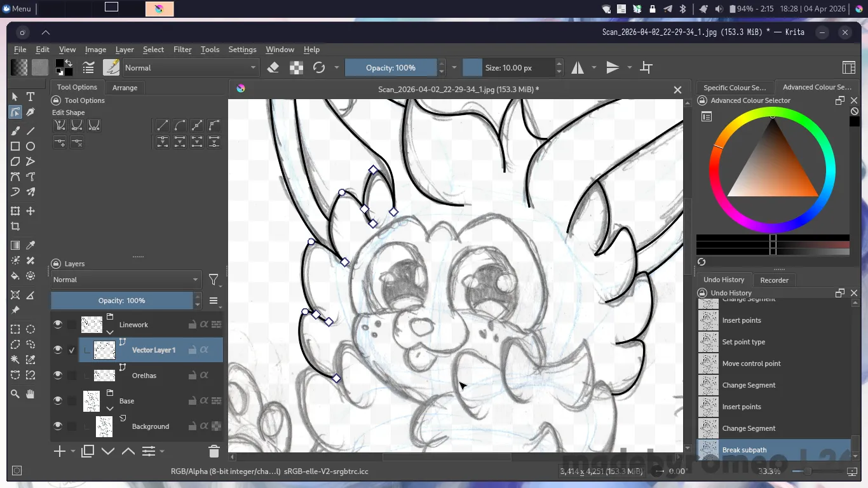Select the Text tool in the toolbox
Viewport: 868px width, 488px height.
point(31,97)
